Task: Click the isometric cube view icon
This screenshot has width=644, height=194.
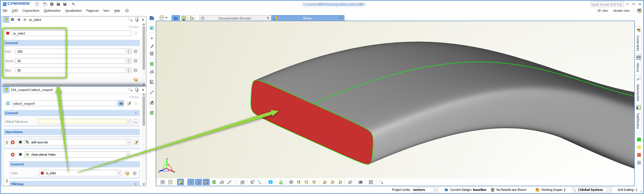Action: [x=291, y=182]
